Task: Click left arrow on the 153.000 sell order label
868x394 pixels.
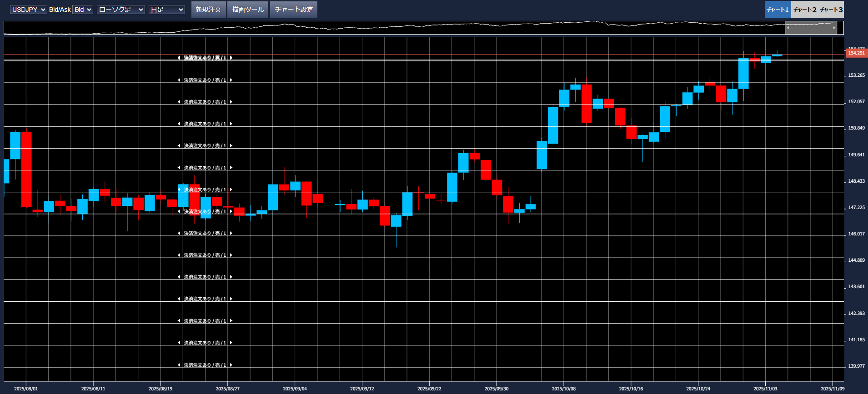Action: point(179,80)
